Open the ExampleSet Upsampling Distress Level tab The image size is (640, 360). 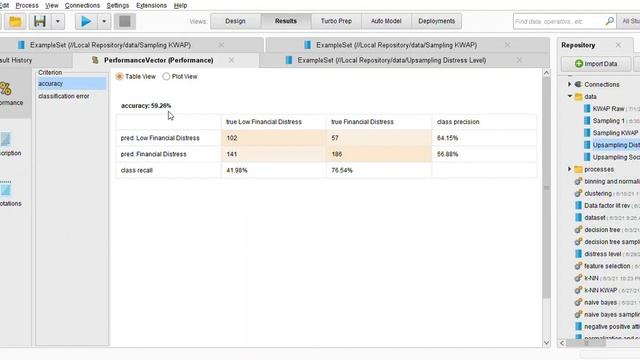coord(391,60)
